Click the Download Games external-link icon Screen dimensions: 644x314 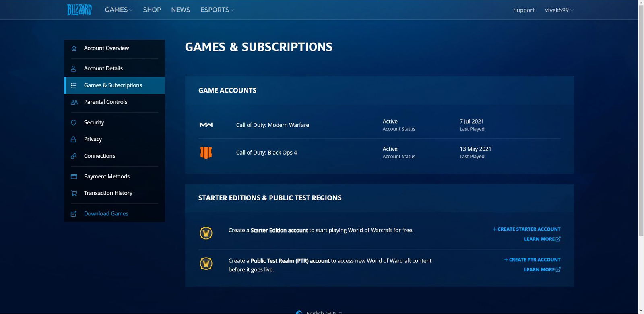click(x=74, y=214)
